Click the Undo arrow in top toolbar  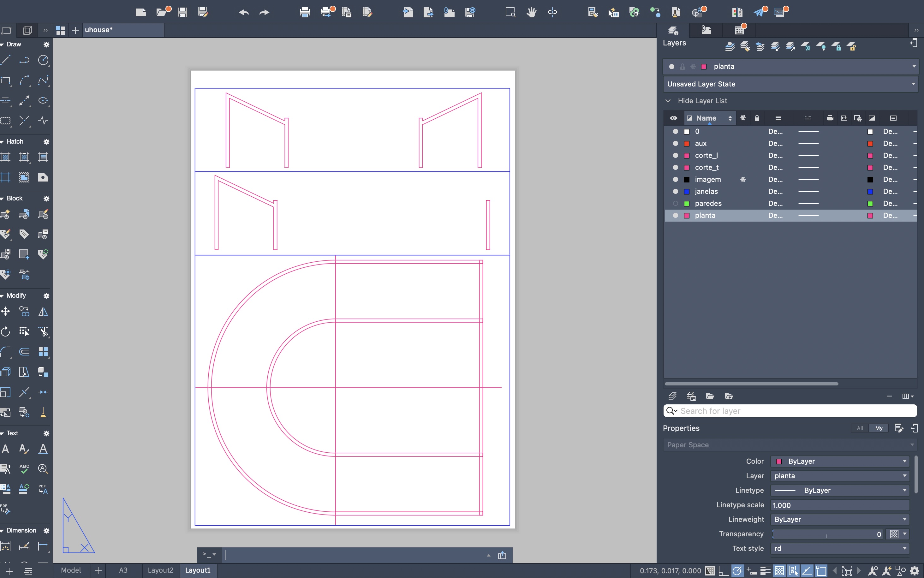click(x=243, y=12)
